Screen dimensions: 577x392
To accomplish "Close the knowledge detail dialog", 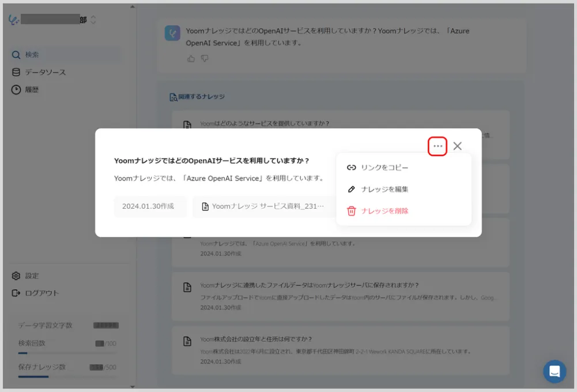I will point(457,146).
